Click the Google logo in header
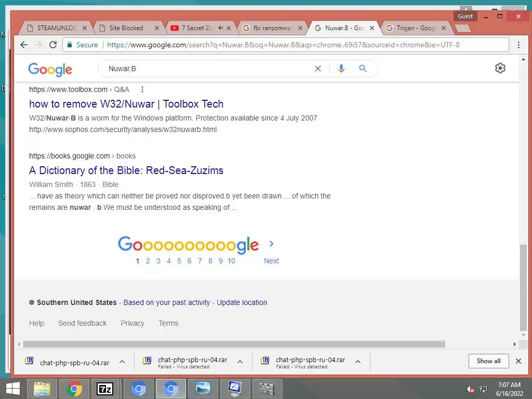This screenshot has width=532, height=399. coord(50,70)
